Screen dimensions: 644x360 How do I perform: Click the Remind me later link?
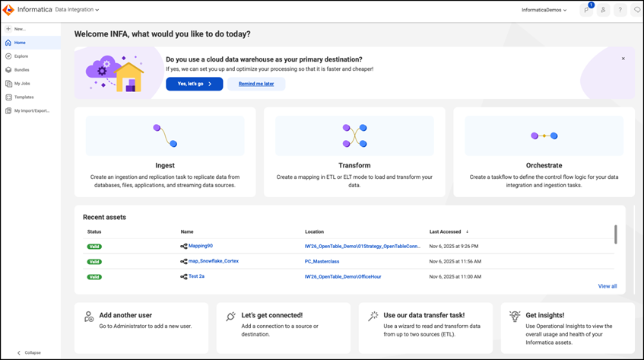256,84
